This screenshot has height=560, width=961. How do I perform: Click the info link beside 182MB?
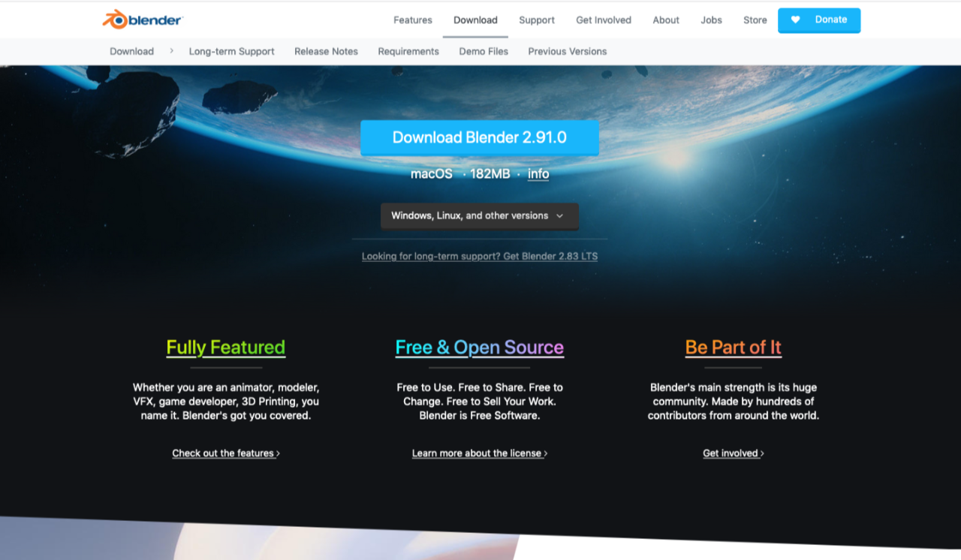[x=538, y=174]
